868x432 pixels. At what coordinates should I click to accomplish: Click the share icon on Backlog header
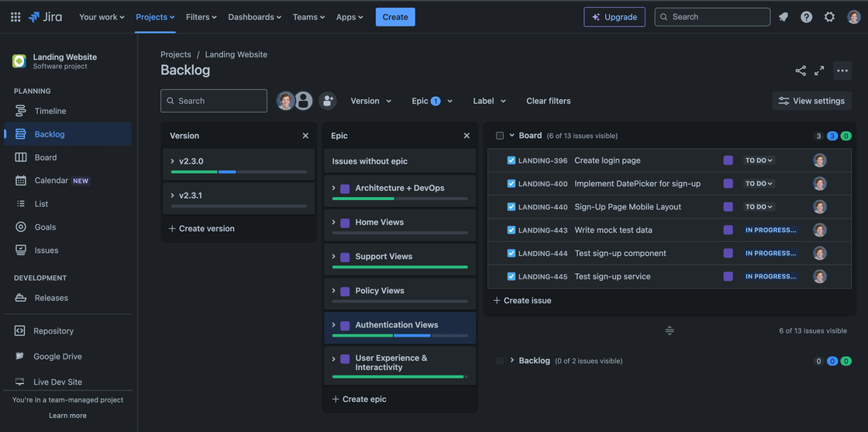pos(801,71)
